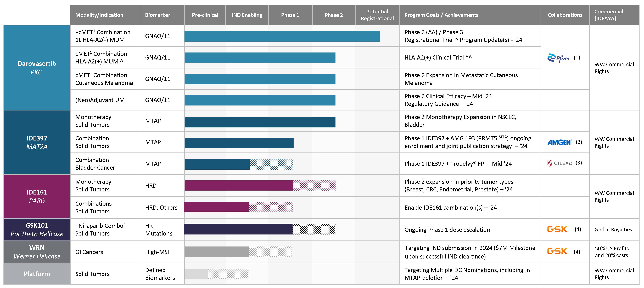The width and height of the screenshot is (644, 288).
Task: Click the IND Enabling column header
Action: [247, 15]
